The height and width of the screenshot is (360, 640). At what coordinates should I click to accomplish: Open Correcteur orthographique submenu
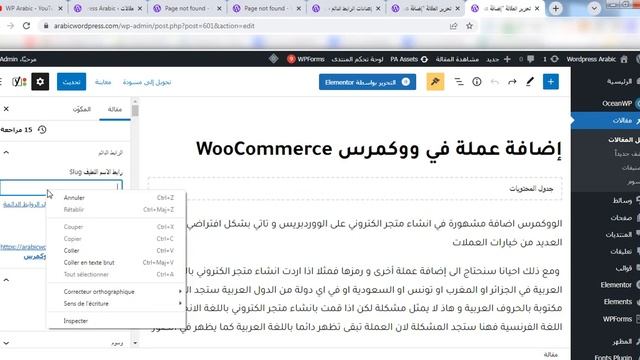(x=117, y=291)
